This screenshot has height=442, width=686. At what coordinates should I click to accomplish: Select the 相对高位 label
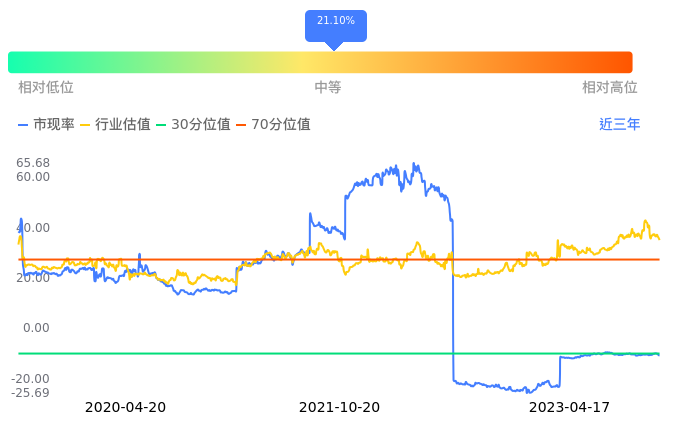click(x=610, y=88)
